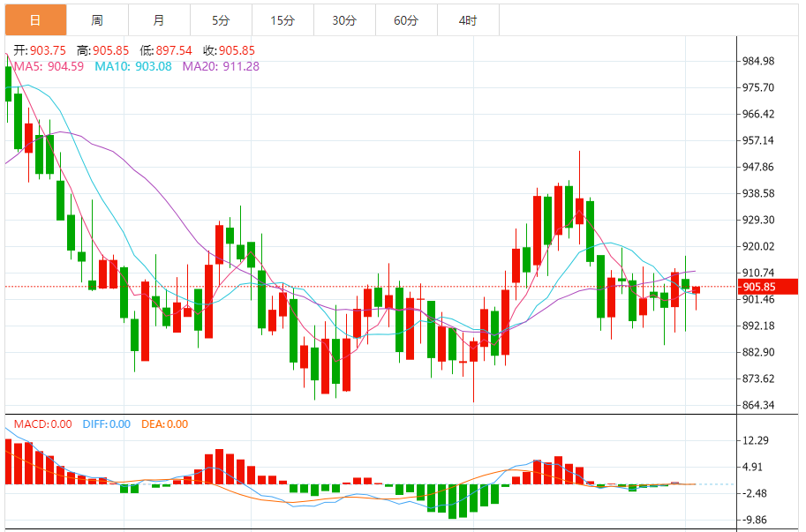Switch to the 周 weekly tab

pyautogui.click(x=98, y=20)
